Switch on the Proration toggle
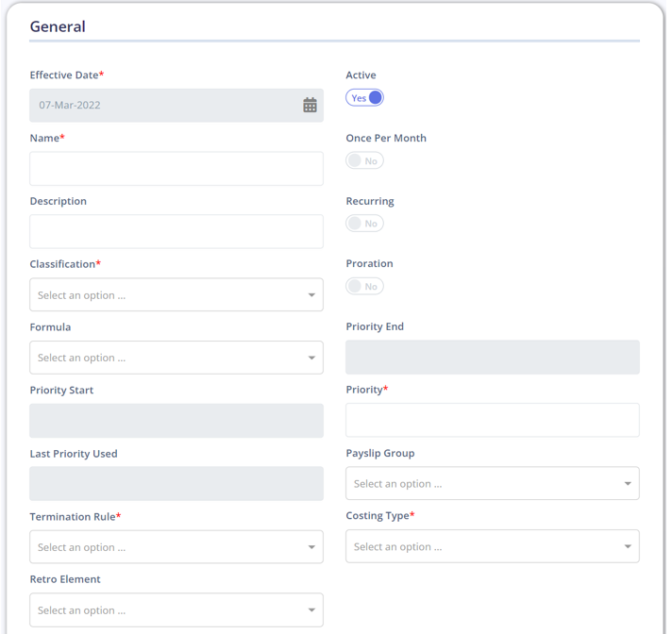The width and height of the screenshot is (672, 634). pyautogui.click(x=364, y=286)
